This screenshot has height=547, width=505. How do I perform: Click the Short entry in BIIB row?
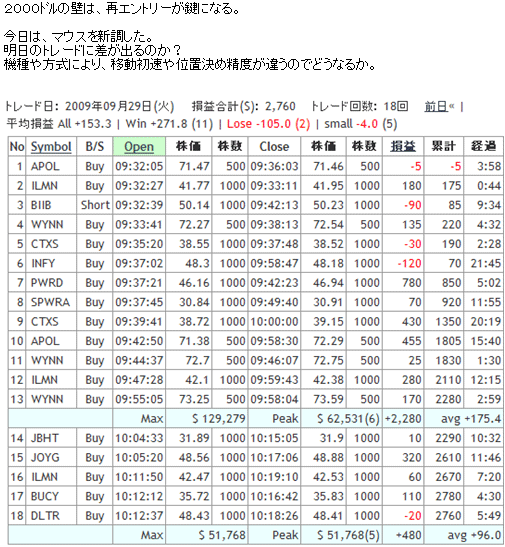click(95, 205)
